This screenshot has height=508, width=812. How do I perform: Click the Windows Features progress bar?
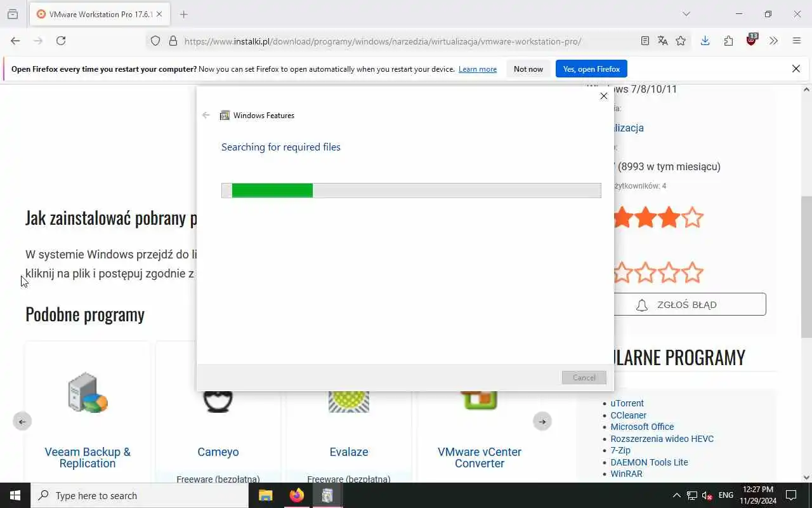click(x=411, y=190)
